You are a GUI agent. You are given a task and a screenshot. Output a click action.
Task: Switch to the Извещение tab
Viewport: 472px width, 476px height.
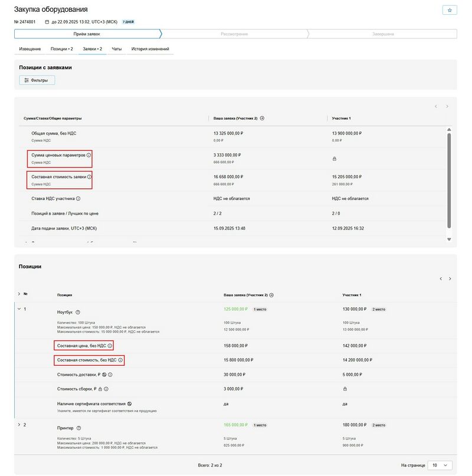click(x=30, y=48)
